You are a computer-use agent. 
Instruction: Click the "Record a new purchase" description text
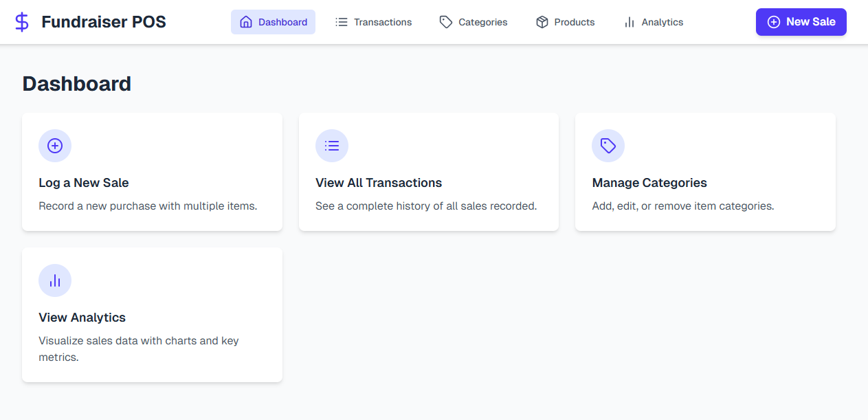pyautogui.click(x=148, y=206)
